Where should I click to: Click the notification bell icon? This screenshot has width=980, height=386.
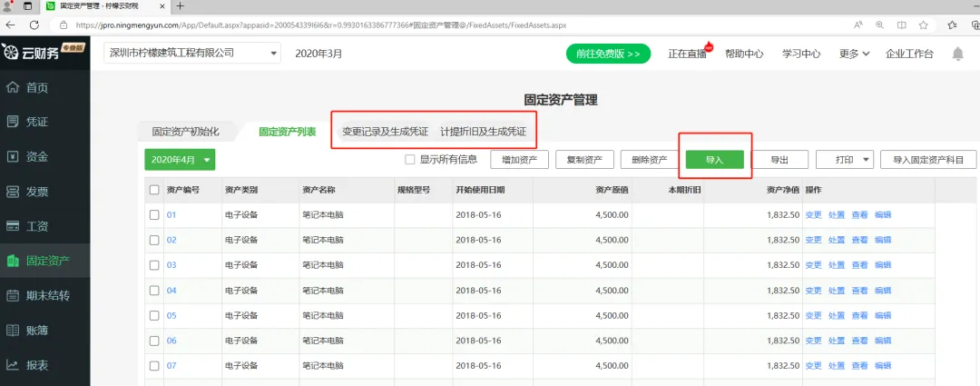click(957, 54)
